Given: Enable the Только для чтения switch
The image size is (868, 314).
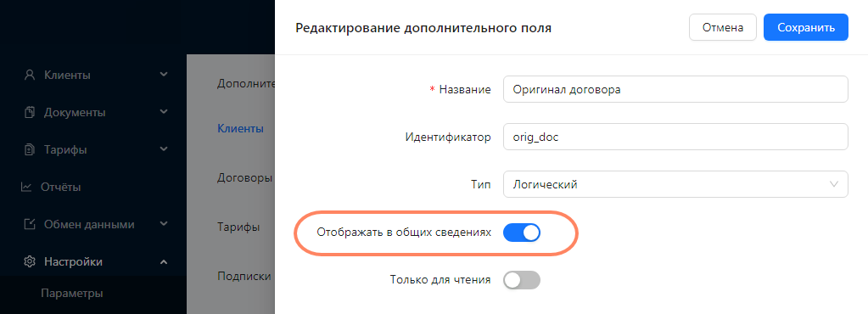Looking at the screenshot, I should coord(522,280).
